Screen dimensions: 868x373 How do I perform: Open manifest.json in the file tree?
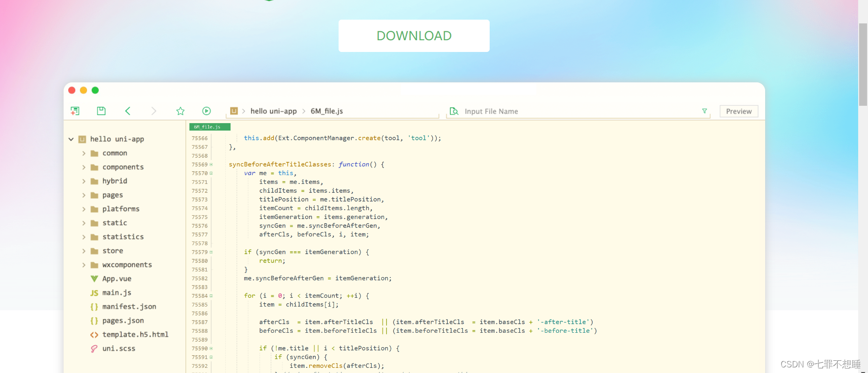pos(129,307)
